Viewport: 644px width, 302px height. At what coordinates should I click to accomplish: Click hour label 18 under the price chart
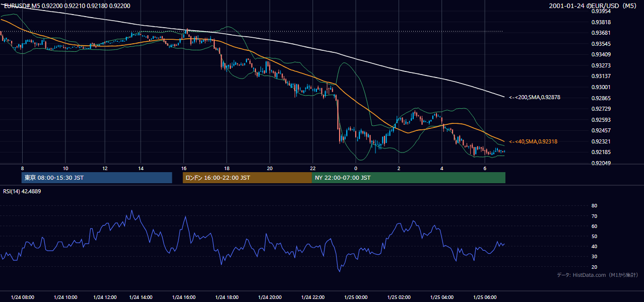(x=227, y=168)
